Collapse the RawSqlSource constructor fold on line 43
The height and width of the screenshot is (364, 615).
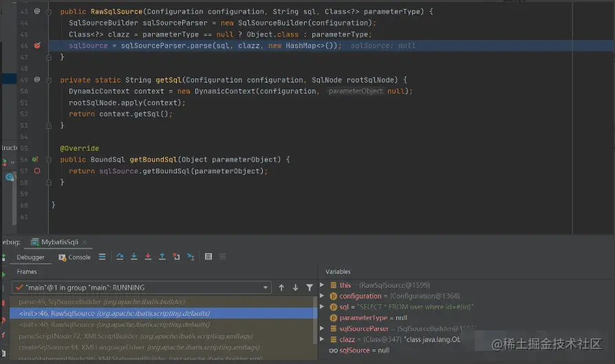(49, 12)
